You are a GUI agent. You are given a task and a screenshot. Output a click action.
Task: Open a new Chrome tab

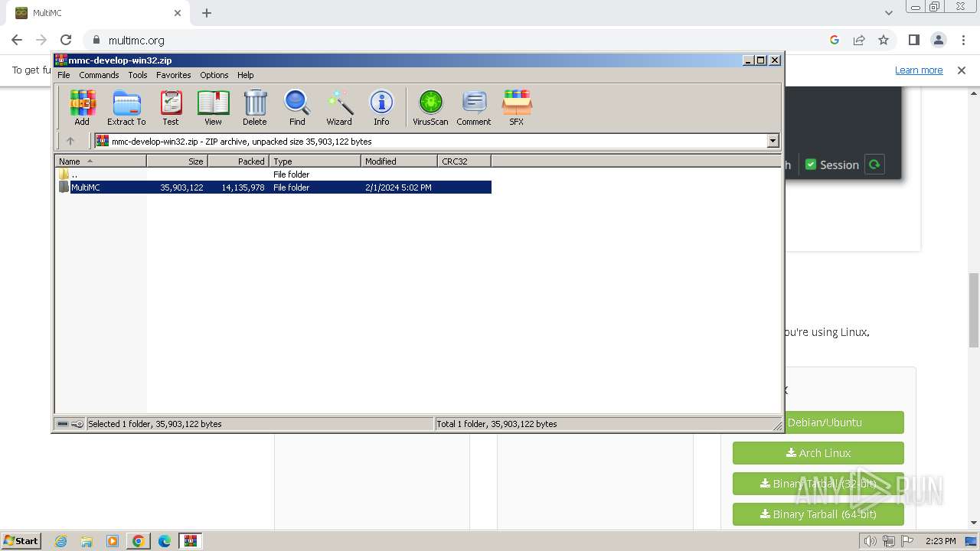pyautogui.click(x=207, y=12)
